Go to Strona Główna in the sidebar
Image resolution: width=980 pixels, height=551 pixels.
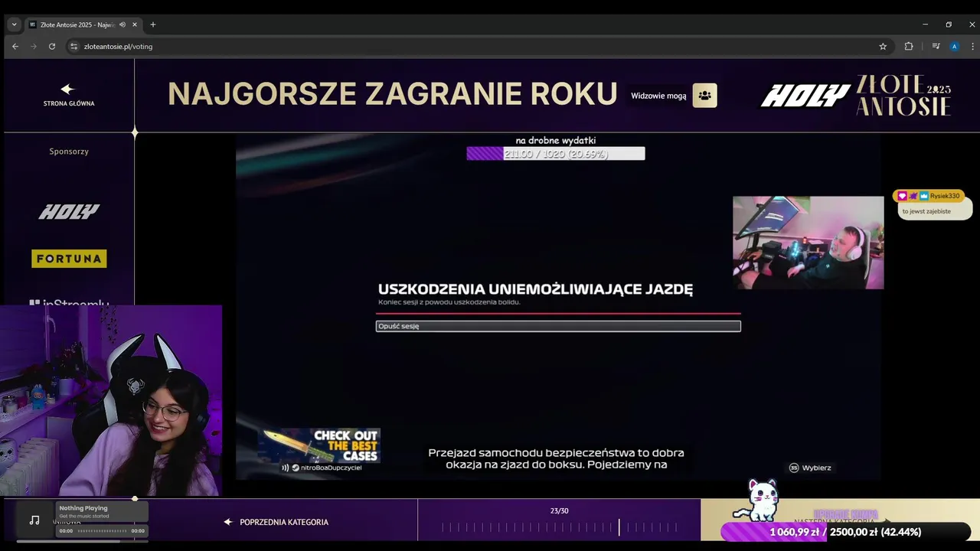[x=69, y=95]
